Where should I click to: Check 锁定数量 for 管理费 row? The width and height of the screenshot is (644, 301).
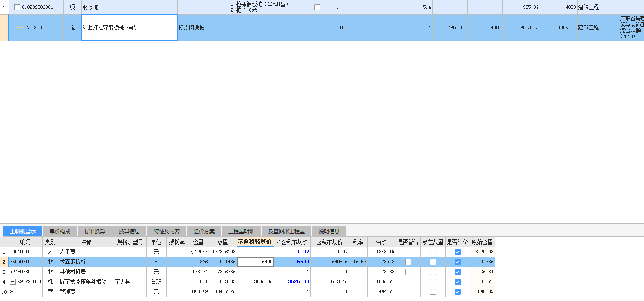click(433, 292)
